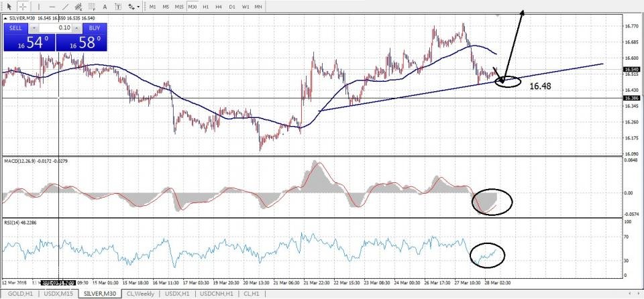Select the text 'A' tool
The image size is (644, 299).
click(105, 7)
